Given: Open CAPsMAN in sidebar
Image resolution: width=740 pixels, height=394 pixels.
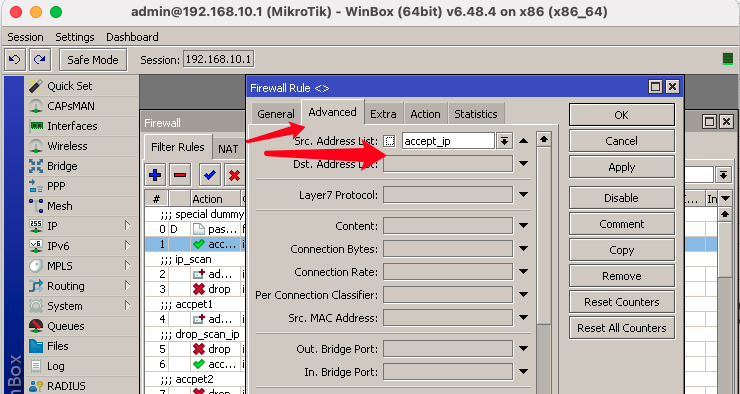Looking at the screenshot, I should point(71,106).
